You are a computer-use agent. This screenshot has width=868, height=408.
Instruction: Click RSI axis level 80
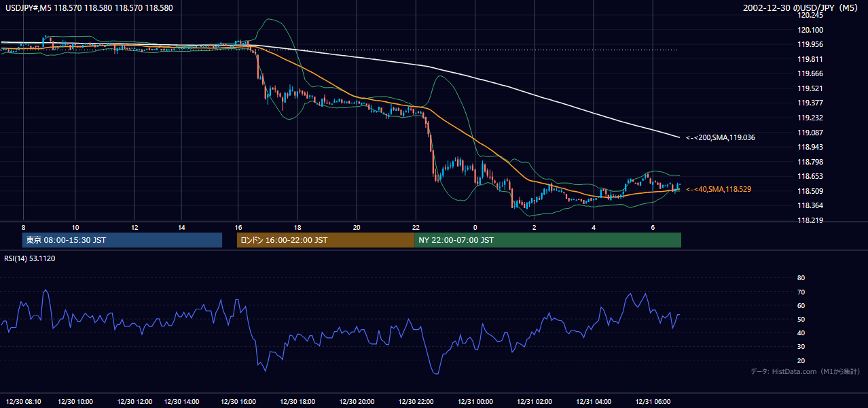[x=801, y=278]
